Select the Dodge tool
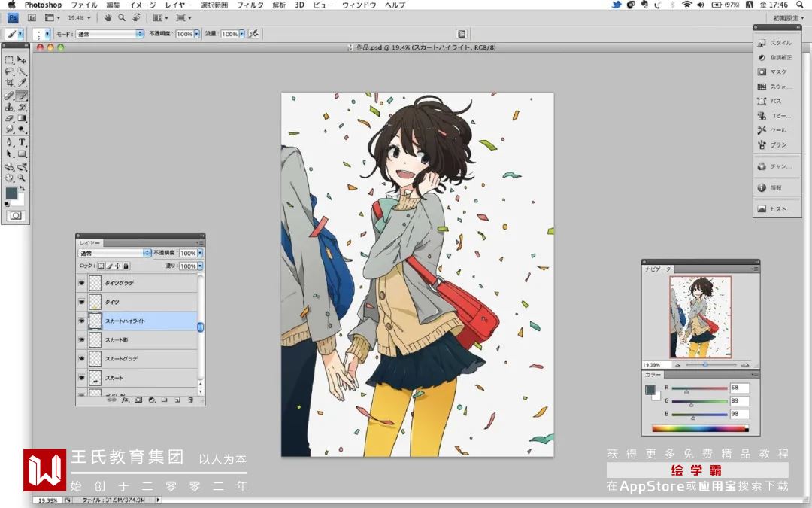 22,129
